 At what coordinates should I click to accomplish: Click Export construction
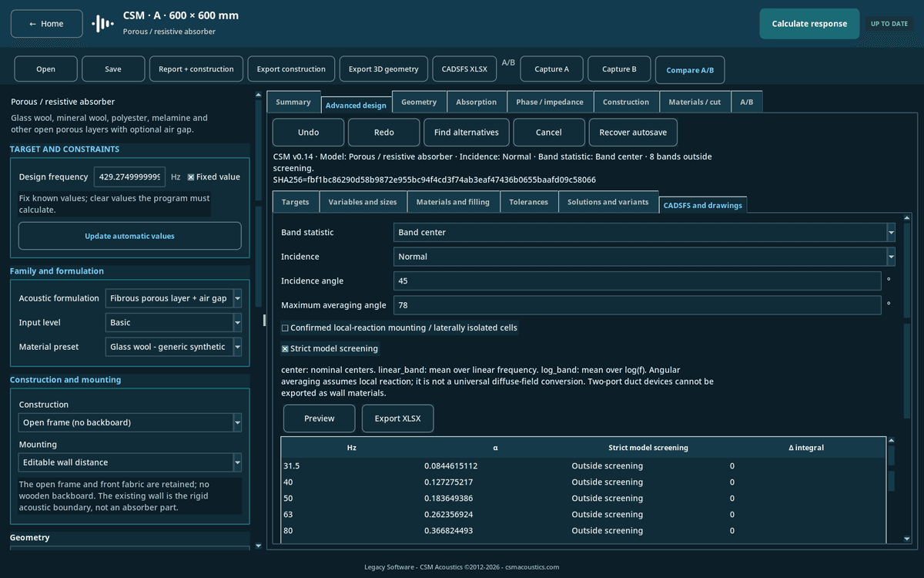(x=291, y=69)
